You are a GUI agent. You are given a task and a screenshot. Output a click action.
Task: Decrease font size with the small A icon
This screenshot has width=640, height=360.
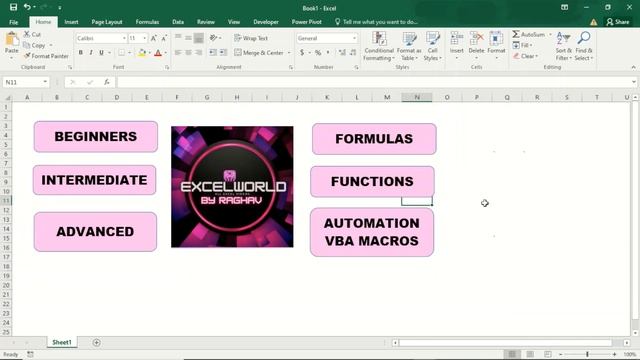click(x=164, y=38)
